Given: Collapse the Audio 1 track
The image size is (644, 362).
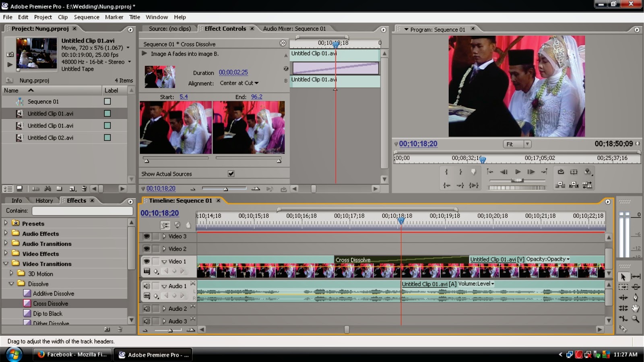Looking at the screenshot, I should pyautogui.click(x=164, y=286).
